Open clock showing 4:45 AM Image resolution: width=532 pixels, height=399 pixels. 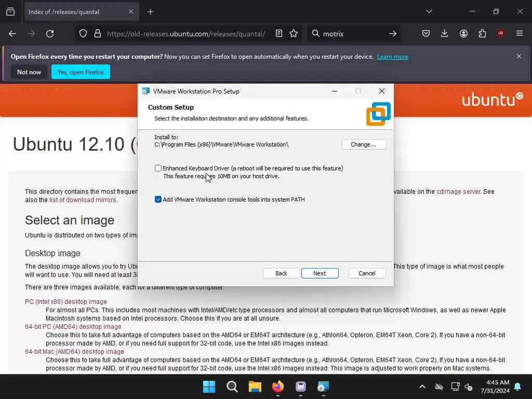(x=495, y=387)
